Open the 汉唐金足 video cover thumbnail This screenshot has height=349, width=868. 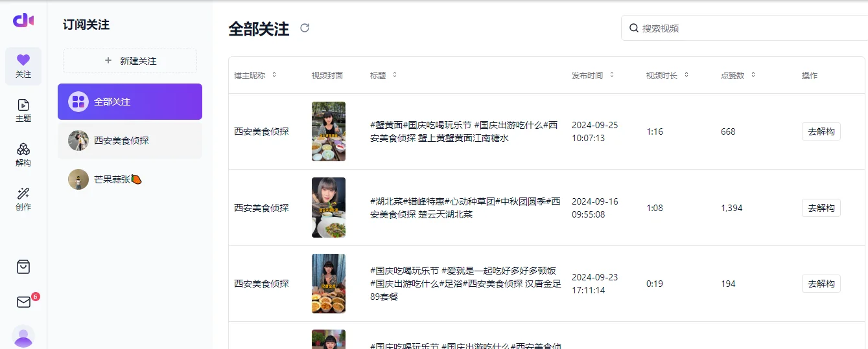[329, 284]
